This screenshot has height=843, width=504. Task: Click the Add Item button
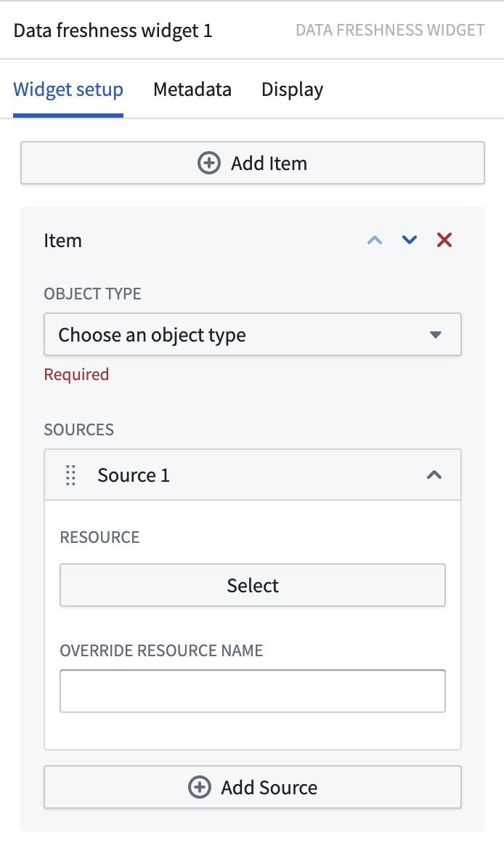(253, 163)
